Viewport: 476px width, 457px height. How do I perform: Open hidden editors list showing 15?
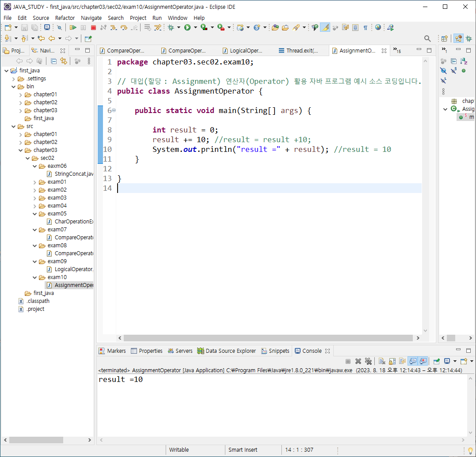point(397,50)
